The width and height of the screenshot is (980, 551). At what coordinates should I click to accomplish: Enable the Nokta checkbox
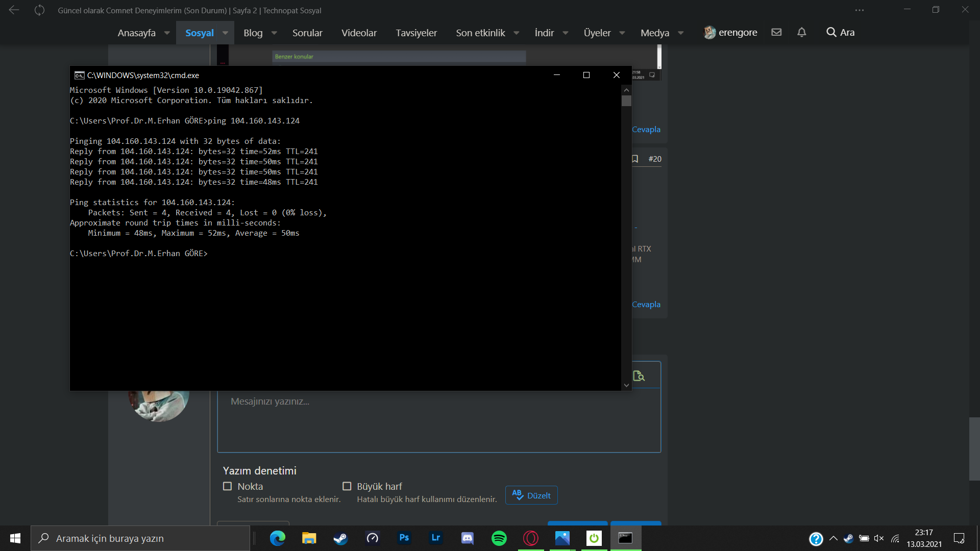(228, 486)
